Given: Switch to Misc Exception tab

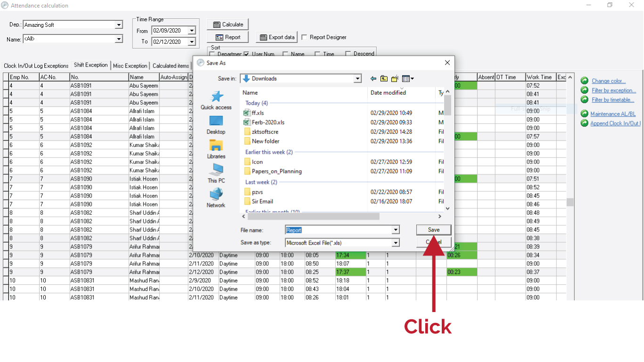Looking at the screenshot, I should (130, 66).
